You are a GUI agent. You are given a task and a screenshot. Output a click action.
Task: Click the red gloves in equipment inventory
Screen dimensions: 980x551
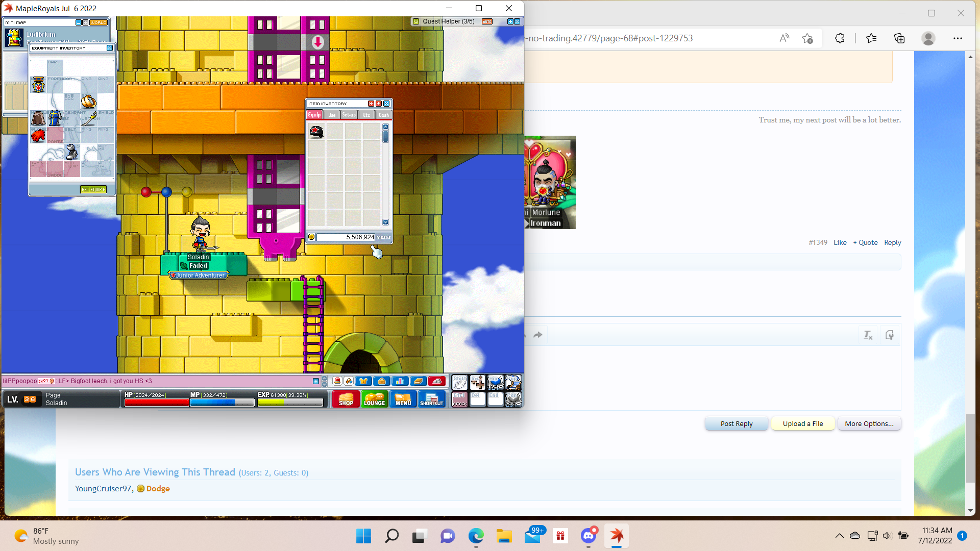click(38, 135)
